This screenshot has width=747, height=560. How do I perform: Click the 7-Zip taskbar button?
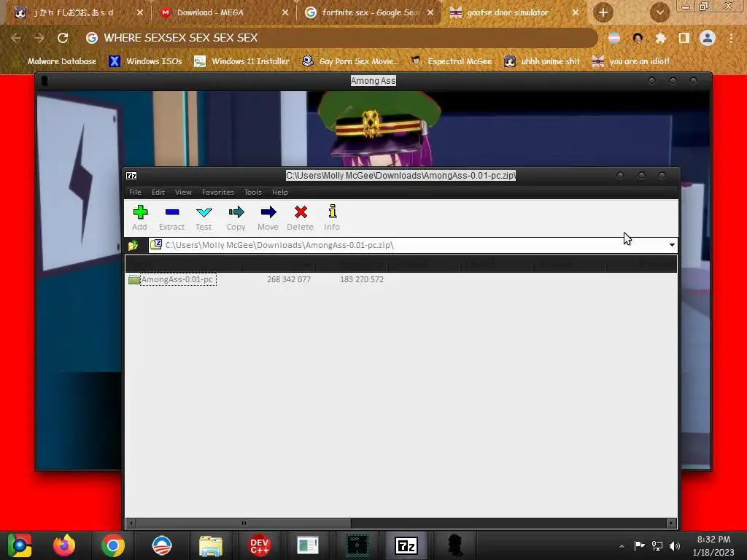pyautogui.click(x=406, y=545)
